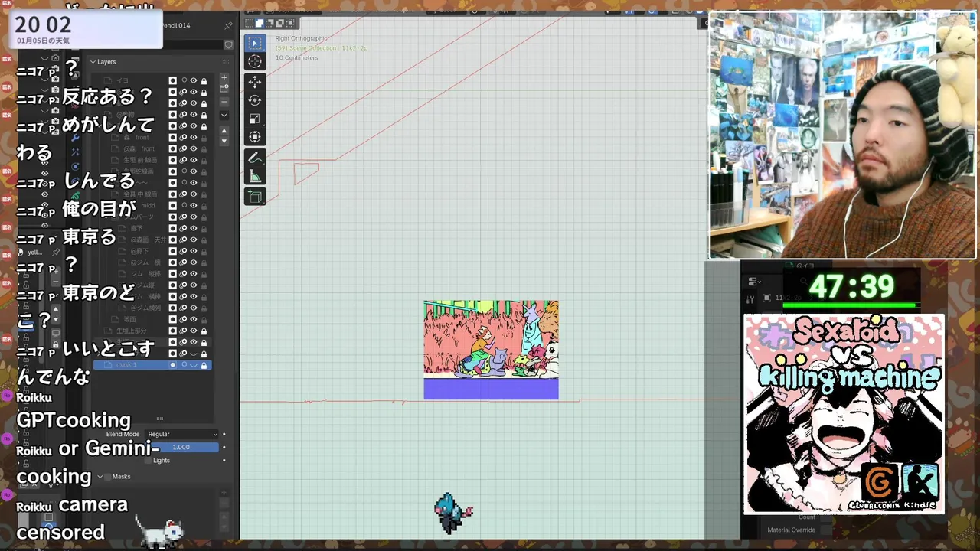The height and width of the screenshot is (551, 980).
Task: Select the Add Cube tool
Action: [255, 197]
